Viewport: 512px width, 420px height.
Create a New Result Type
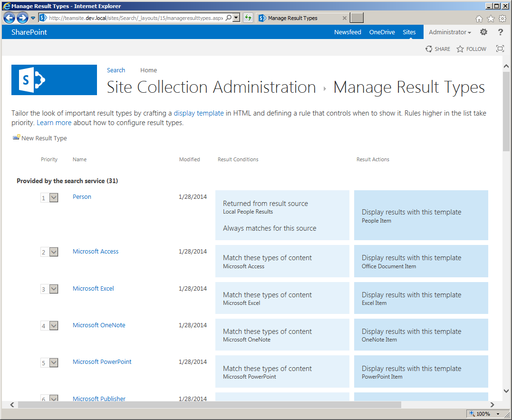point(44,138)
